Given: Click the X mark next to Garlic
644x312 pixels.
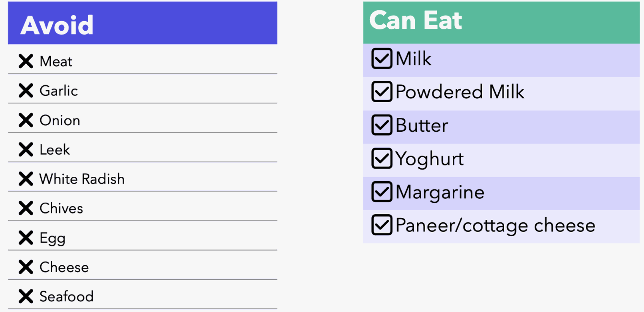Looking at the screenshot, I should pyautogui.click(x=26, y=91).
